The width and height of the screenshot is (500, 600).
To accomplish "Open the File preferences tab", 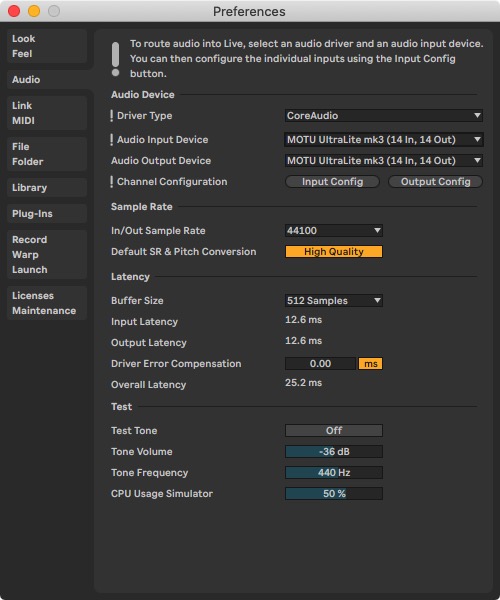I will click(21, 147).
